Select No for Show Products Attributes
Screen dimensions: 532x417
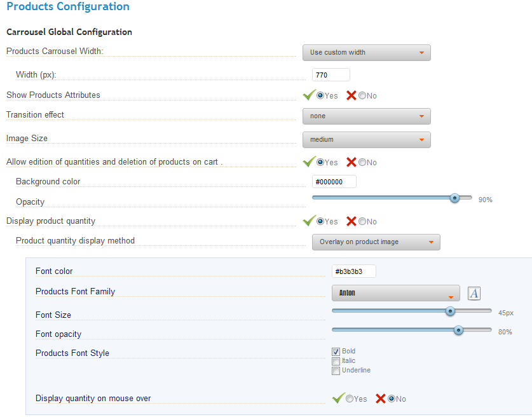(362, 96)
